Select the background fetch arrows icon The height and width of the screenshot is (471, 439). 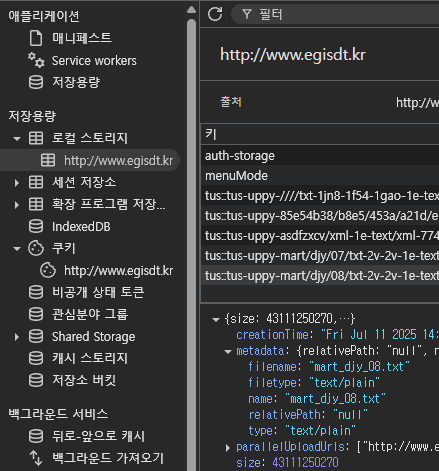36,458
